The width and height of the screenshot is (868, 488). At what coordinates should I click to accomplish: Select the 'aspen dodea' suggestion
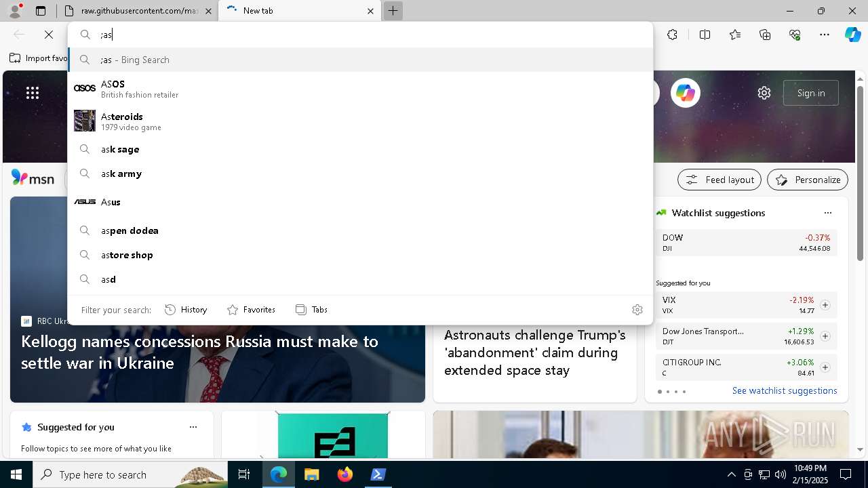360,230
